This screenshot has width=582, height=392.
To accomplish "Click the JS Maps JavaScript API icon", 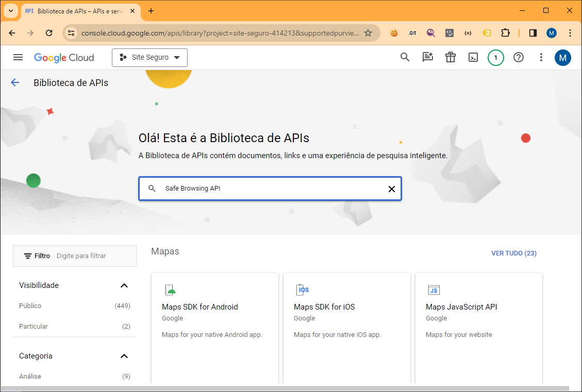I will 434,290.
